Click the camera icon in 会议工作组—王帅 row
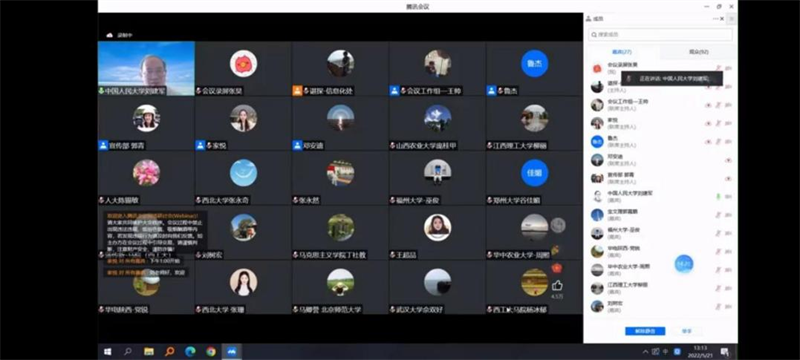This screenshot has height=360, width=800. pos(728,105)
